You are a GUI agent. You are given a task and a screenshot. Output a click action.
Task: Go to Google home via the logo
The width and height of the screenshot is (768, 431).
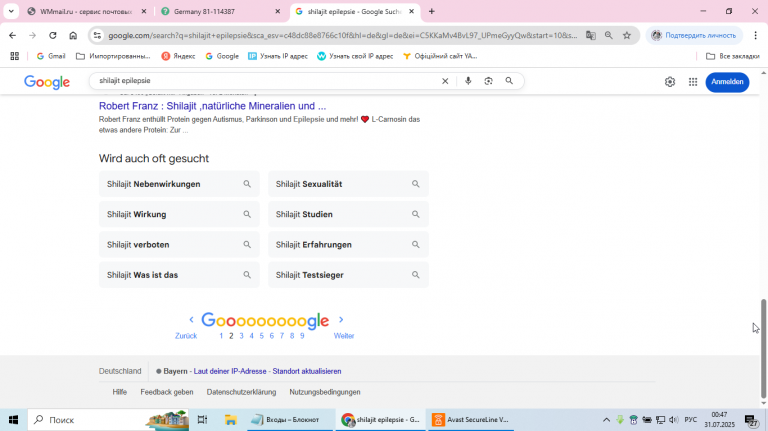[x=47, y=82]
